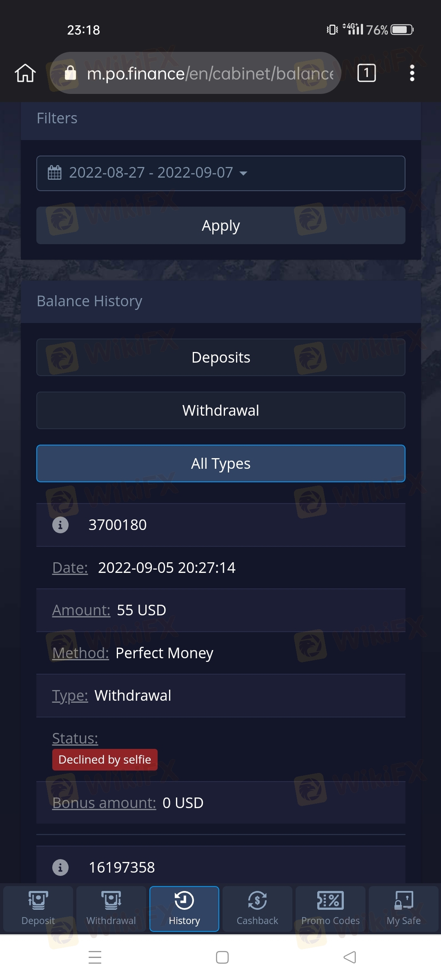Open My Safe from the bottom bar
This screenshot has width=441, height=980.
click(403, 909)
